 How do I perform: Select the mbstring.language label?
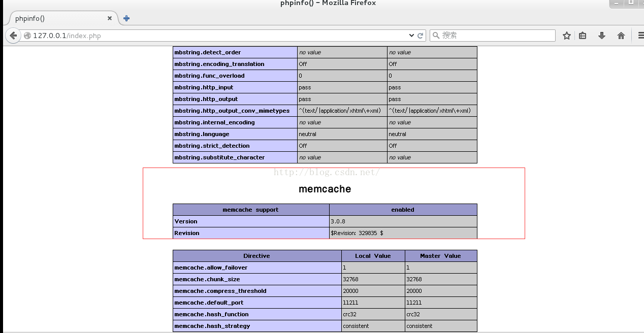[x=202, y=134]
